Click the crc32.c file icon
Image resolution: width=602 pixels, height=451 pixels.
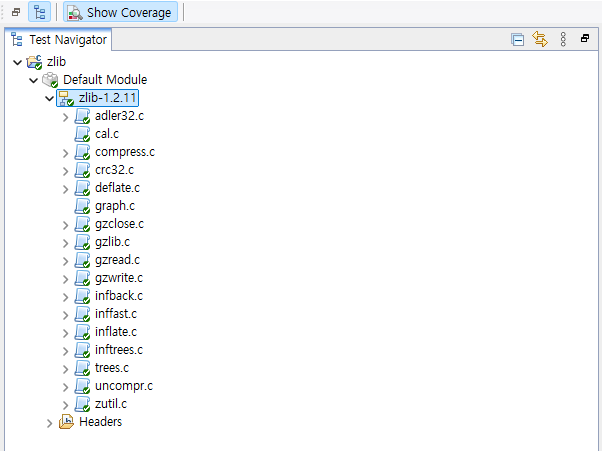[x=83, y=170]
